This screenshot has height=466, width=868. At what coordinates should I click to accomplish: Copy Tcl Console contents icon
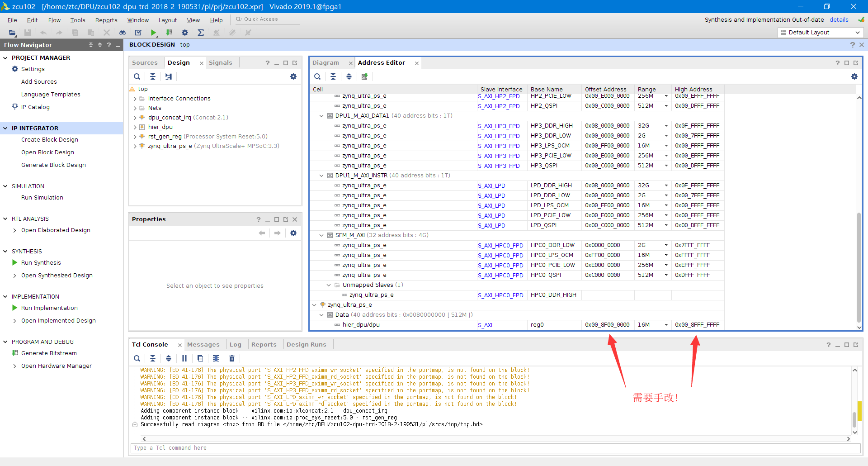[x=200, y=358]
